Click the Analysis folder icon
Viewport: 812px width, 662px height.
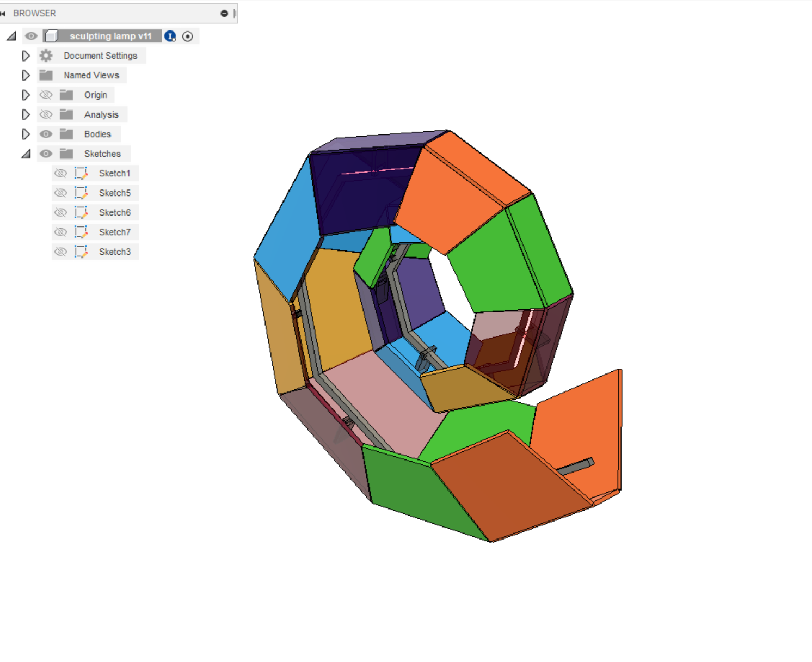coord(65,114)
